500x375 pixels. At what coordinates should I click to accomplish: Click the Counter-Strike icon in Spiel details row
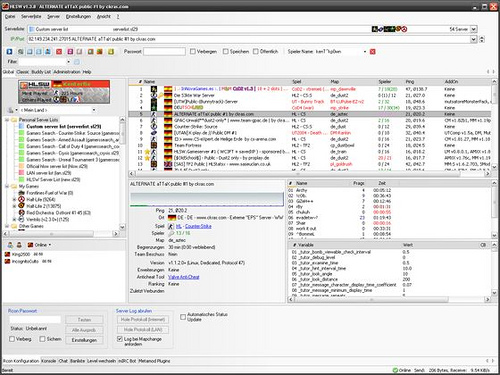point(171,226)
